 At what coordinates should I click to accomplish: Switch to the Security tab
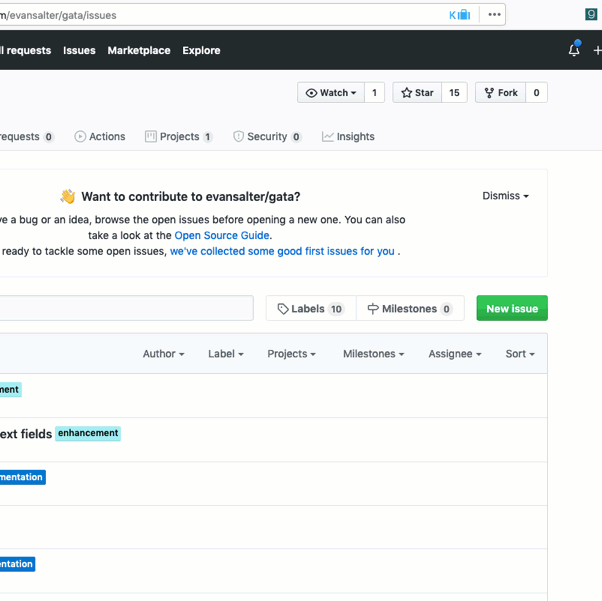267,137
